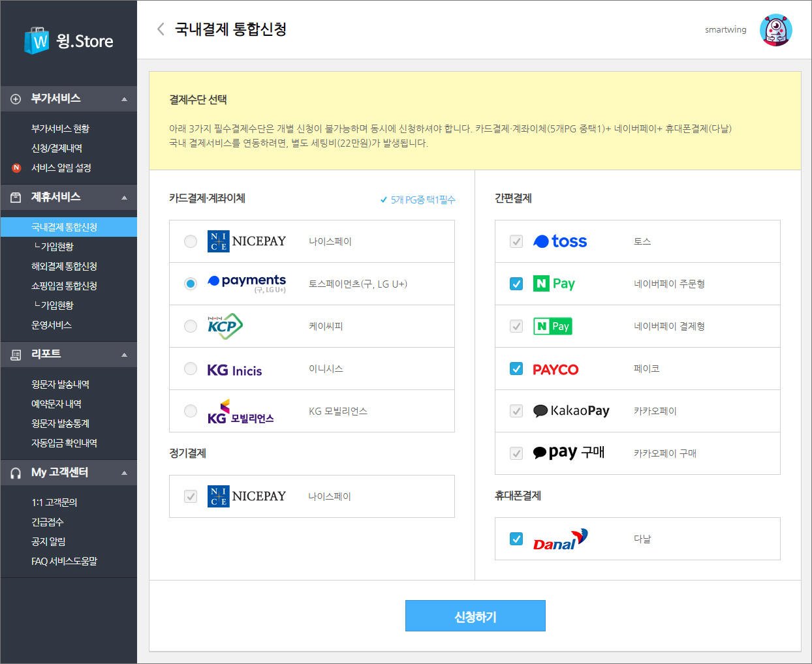Open 공지 알림 link
Image resolution: width=812 pixels, height=664 pixels.
pyautogui.click(x=48, y=542)
